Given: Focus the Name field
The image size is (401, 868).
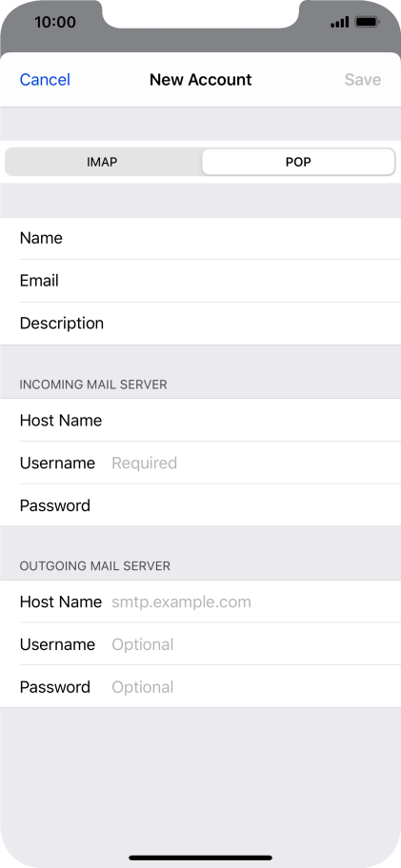Looking at the screenshot, I should pos(200,238).
